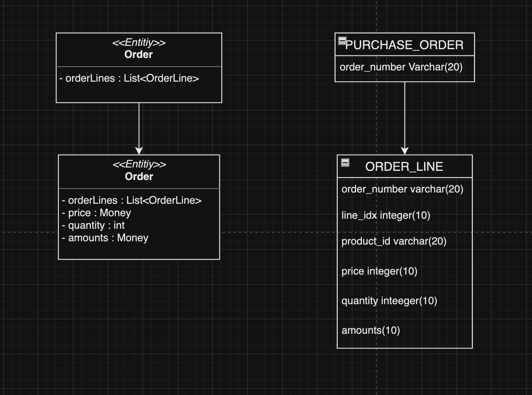Collapse the PURCHASE_ORDER table
Screen dimensions: 532x395
(342, 41)
